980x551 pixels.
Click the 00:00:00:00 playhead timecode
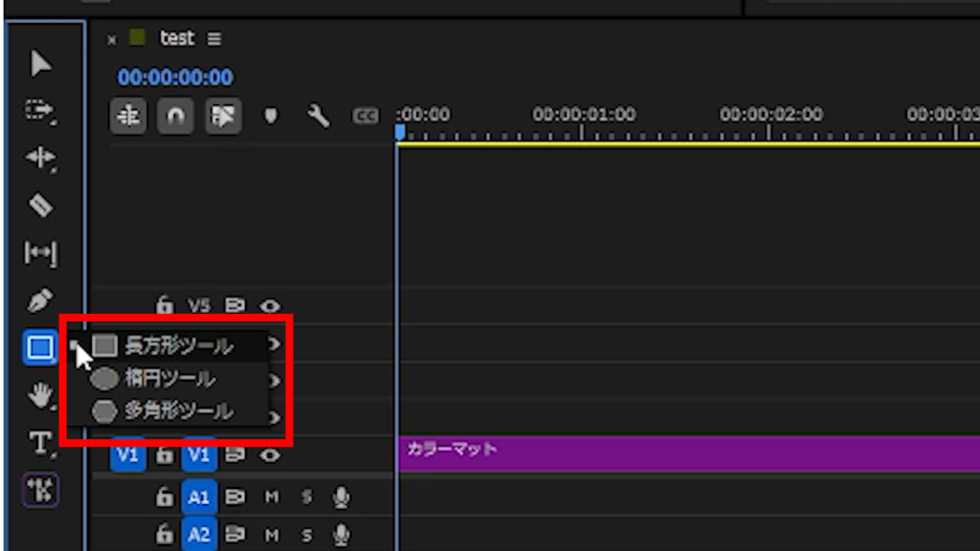(x=176, y=77)
